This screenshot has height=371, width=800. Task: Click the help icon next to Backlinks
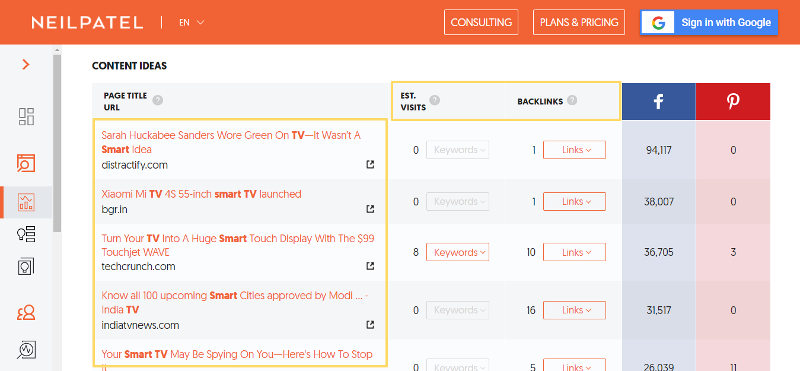pos(572,101)
